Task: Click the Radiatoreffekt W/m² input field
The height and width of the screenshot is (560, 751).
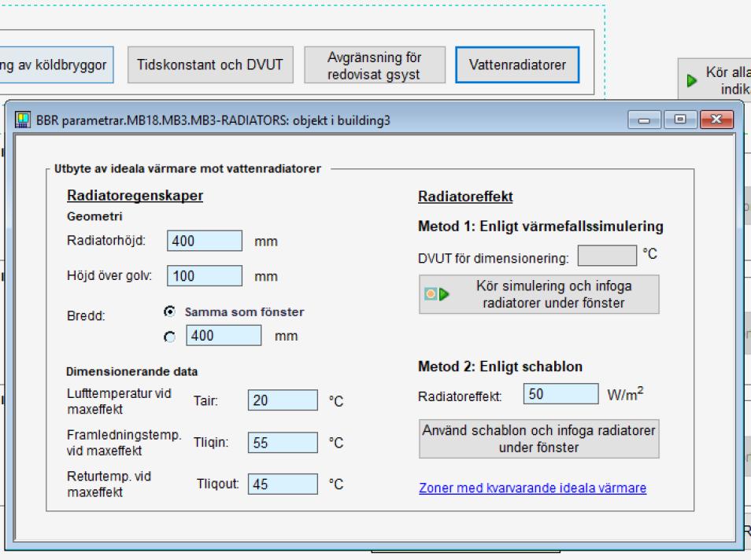Action: point(560,394)
